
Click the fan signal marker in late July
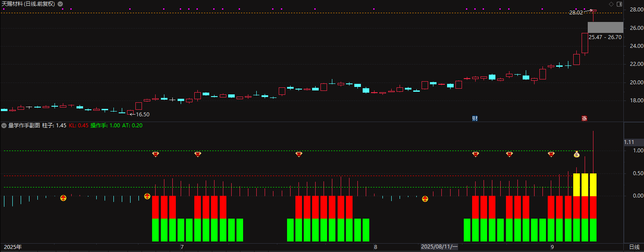click(299, 154)
